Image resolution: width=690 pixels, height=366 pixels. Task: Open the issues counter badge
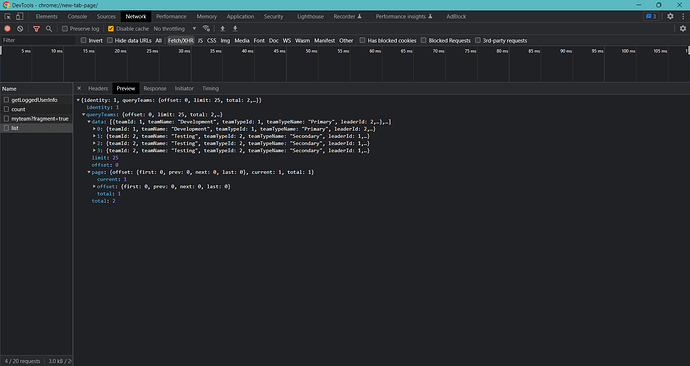tap(651, 16)
